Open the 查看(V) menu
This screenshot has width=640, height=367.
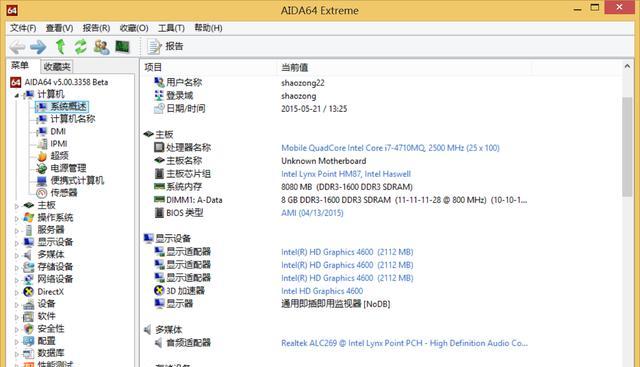[59, 28]
